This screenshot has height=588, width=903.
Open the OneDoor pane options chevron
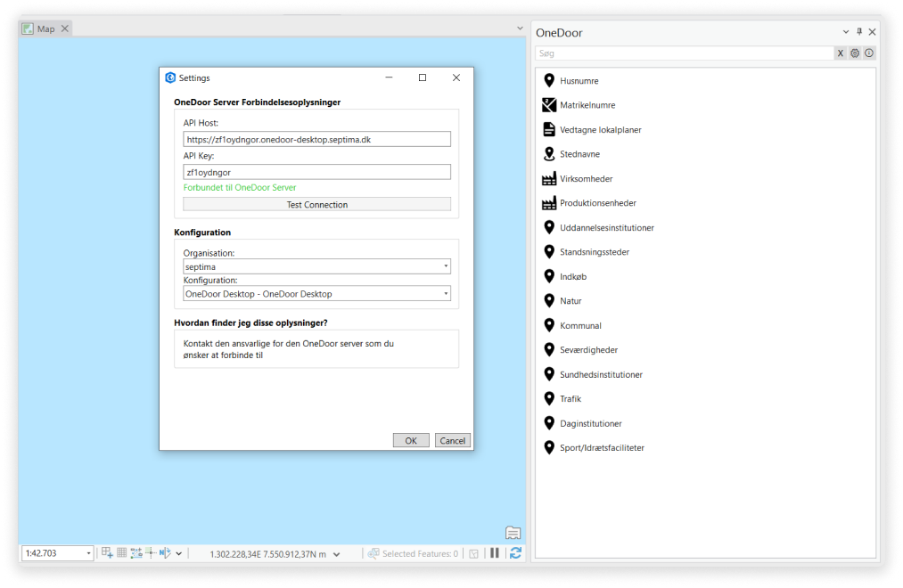coord(845,32)
